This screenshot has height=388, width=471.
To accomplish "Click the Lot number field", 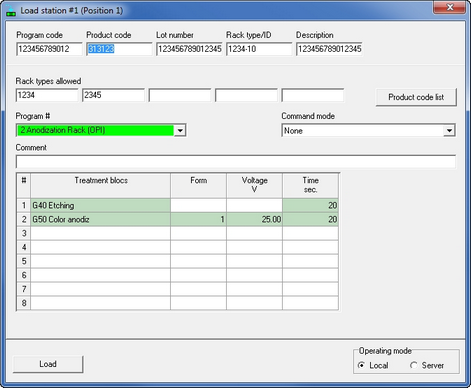I will 189,49.
